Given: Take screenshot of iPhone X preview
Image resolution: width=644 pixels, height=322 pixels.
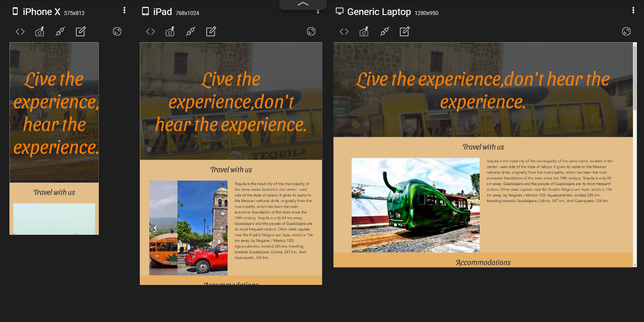Looking at the screenshot, I should (x=40, y=32).
